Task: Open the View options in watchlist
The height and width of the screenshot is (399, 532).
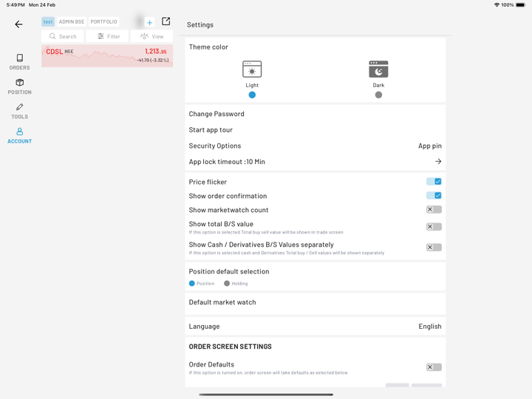Action: (151, 36)
